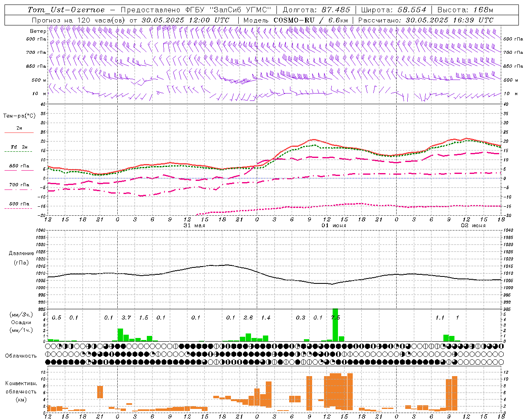
Task: Click the date label 01 июня
Action: 334,226
